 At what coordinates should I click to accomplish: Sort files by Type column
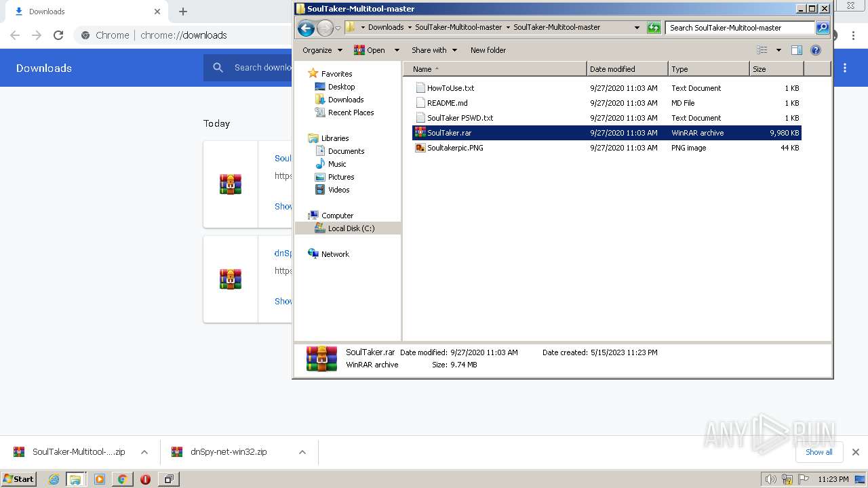pyautogui.click(x=709, y=69)
